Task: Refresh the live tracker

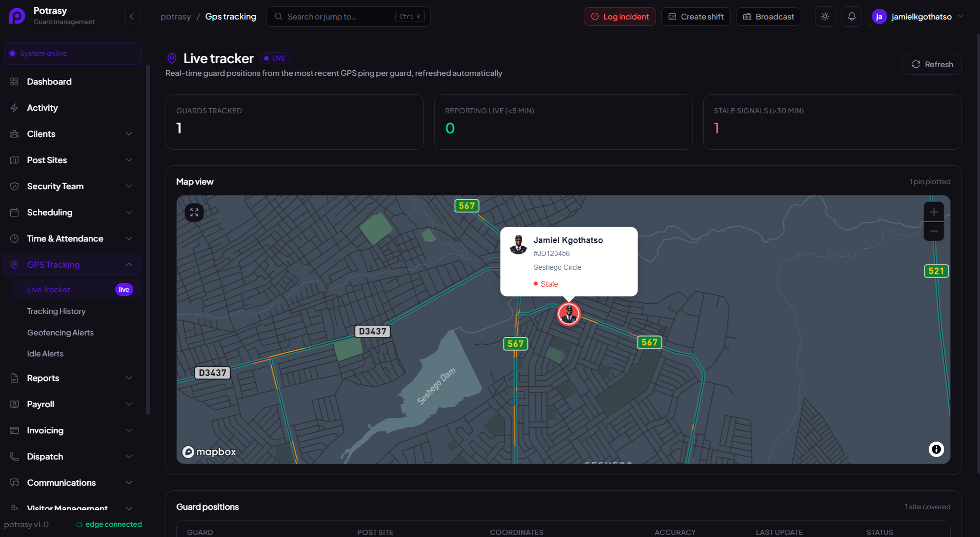Action: point(932,65)
